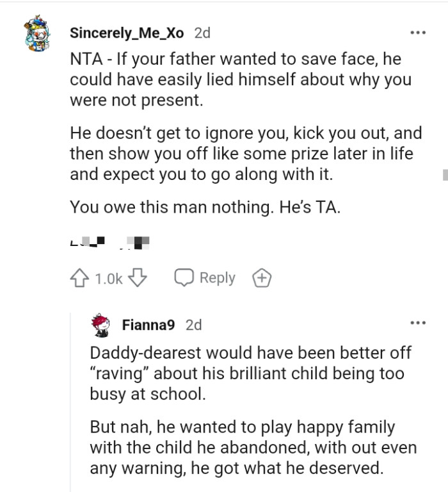Open Fianna9's red-haired avatar
Viewport: 448px width, 492px height.
coord(101,325)
